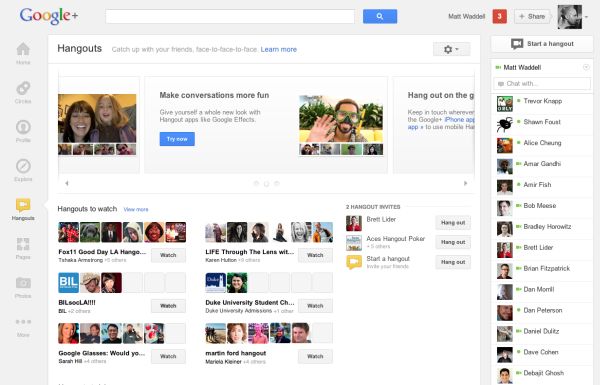
Task: Hang out with Brett Lider invite
Action: click(x=453, y=223)
